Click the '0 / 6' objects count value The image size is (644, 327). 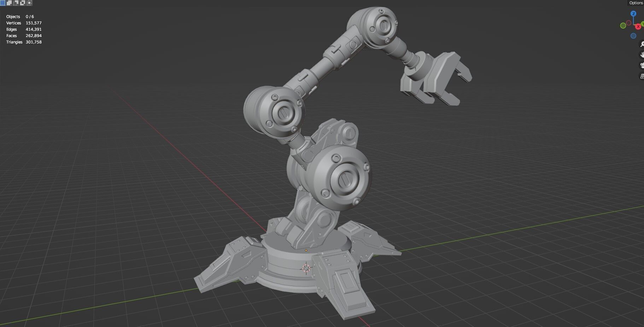coord(30,17)
